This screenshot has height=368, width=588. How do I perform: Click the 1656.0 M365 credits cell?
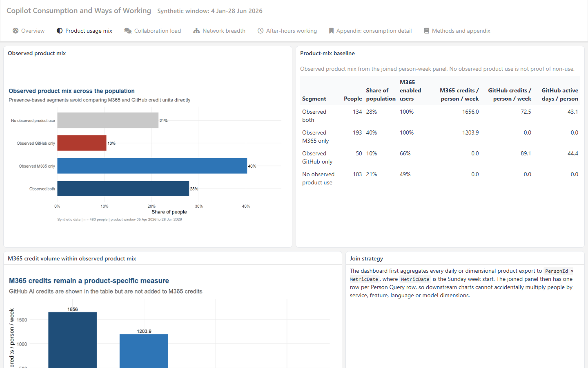pyautogui.click(x=470, y=112)
